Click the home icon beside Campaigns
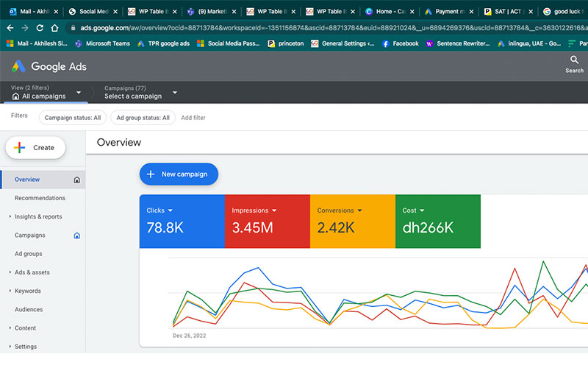The height and width of the screenshot is (368, 588). point(77,236)
